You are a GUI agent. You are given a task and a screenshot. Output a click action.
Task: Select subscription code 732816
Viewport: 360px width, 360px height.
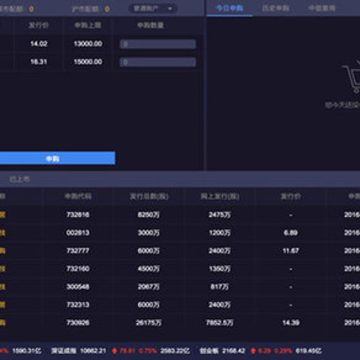(78, 215)
